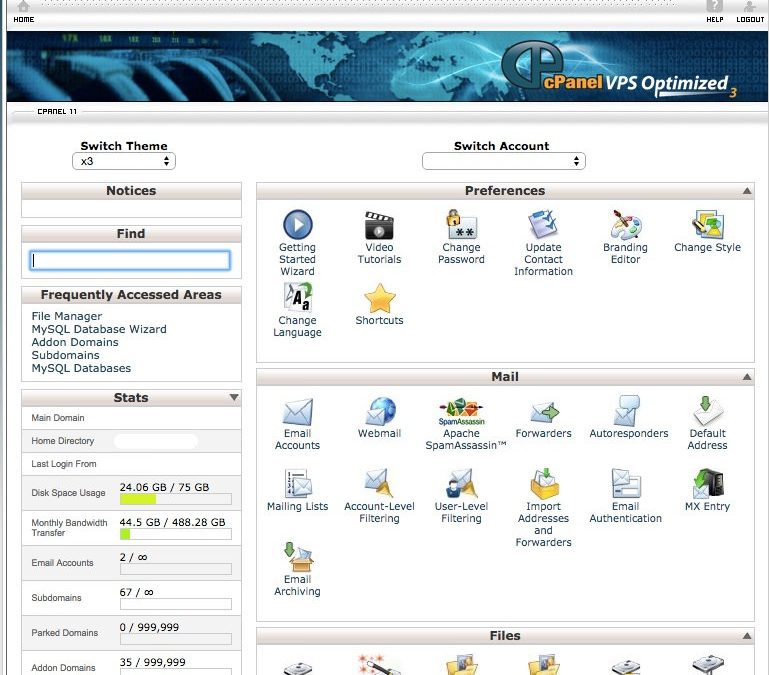770x675 pixels.
Task: Open the Change Style icon
Action: pyautogui.click(x=707, y=224)
